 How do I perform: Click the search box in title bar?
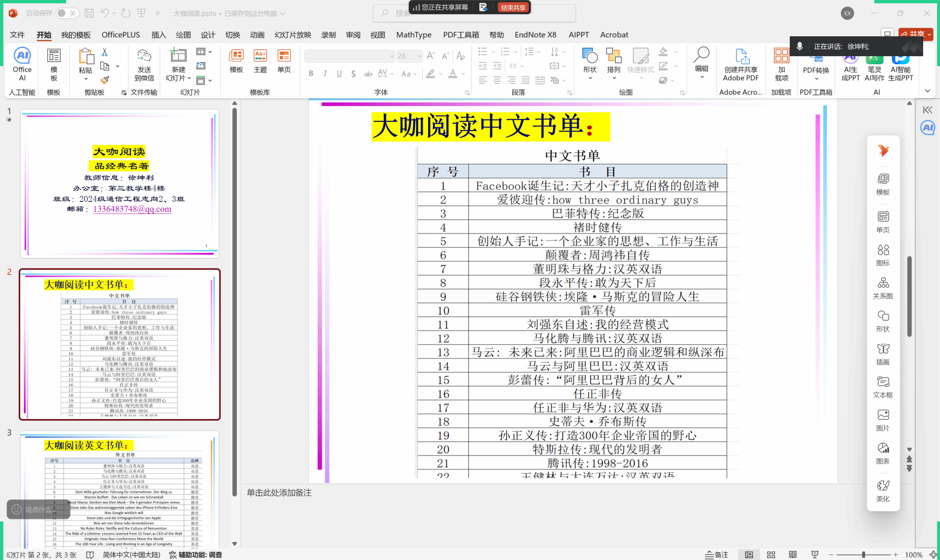click(x=475, y=13)
